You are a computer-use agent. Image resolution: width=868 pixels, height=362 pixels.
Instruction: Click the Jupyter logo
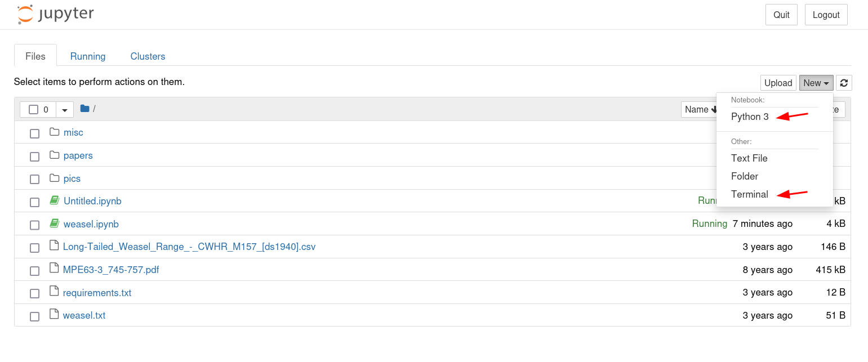pyautogui.click(x=55, y=15)
